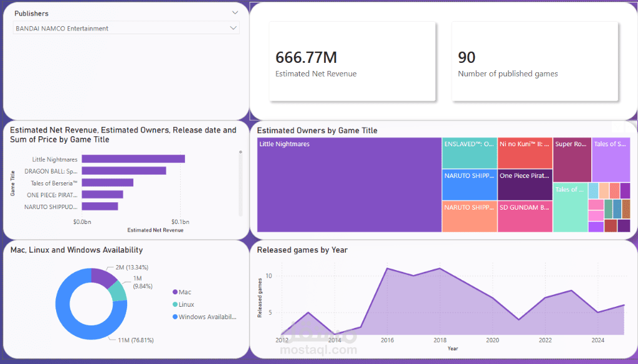The width and height of the screenshot is (638, 364).
Task: Select the ENSLAVED treemap tile
Action: coord(469,152)
